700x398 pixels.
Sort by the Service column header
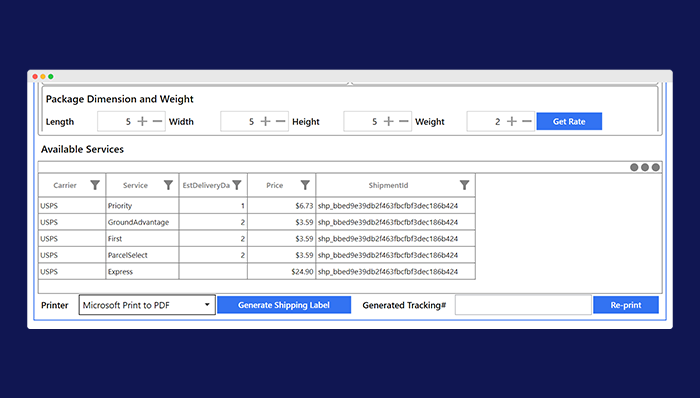click(135, 185)
